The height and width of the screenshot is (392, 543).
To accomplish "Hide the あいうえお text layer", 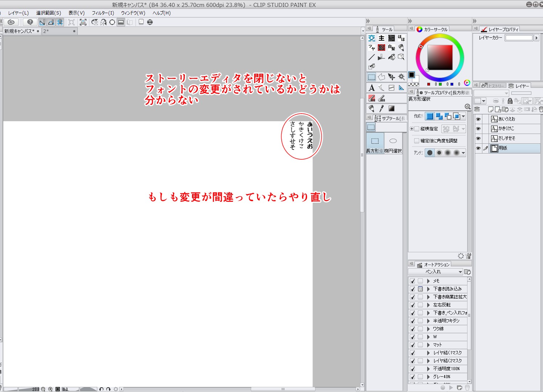I will click(x=478, y=119).
